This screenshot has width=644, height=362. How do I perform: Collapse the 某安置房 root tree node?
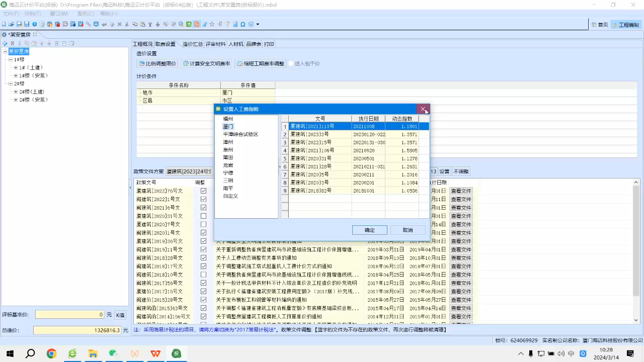pyautogui.click(x=5, y=51)
